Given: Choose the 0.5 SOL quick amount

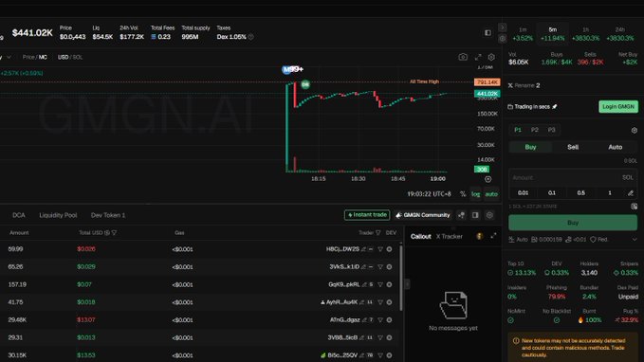Looking at the screenshot, I should [580, 193].
